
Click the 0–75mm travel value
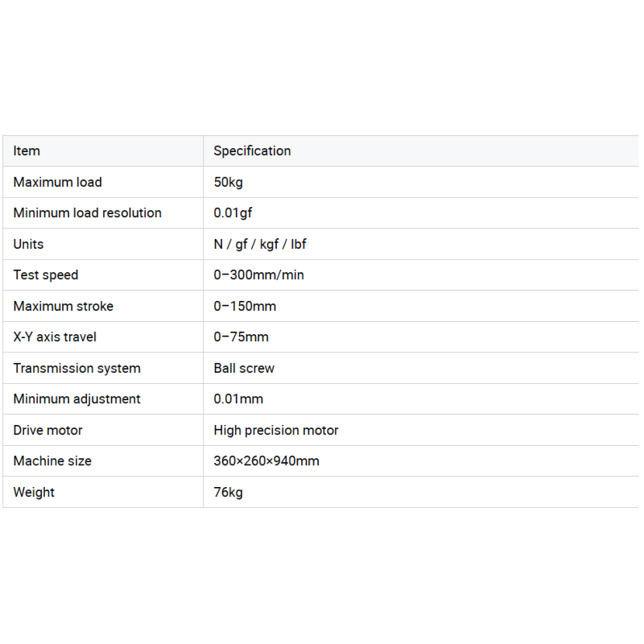[x=241, y=336]
